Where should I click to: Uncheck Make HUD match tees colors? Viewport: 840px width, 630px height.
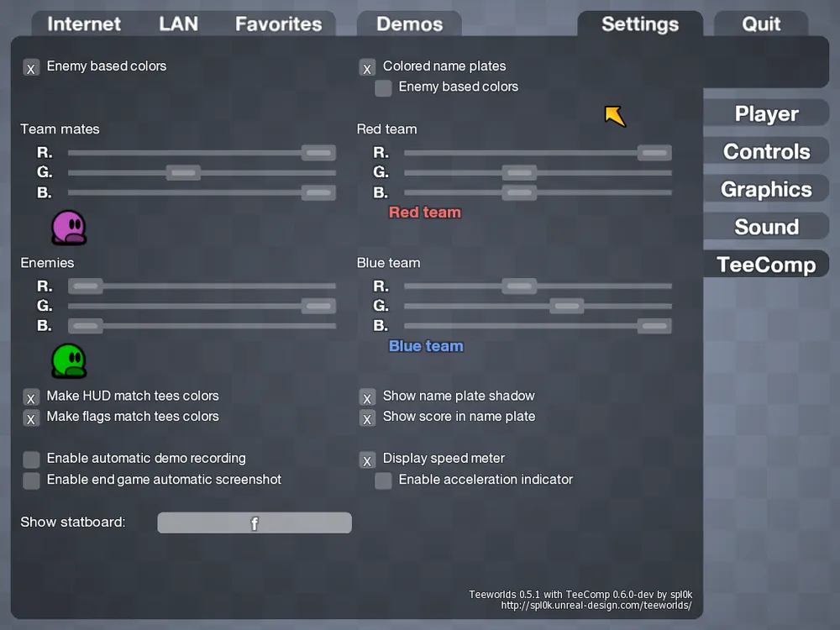(x=31, y=397)
